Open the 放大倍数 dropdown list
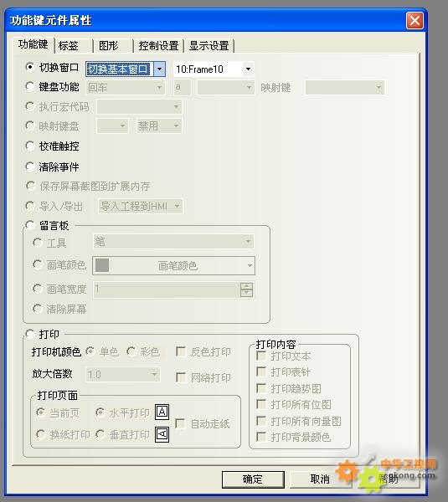Viewport: 448px width, 502px height. click(x=123, y=374)
